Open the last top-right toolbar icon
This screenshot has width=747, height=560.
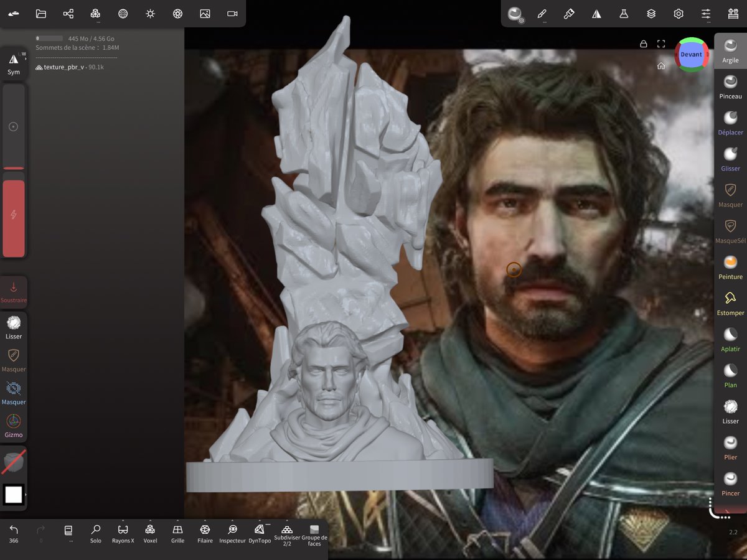coord(733,14)
